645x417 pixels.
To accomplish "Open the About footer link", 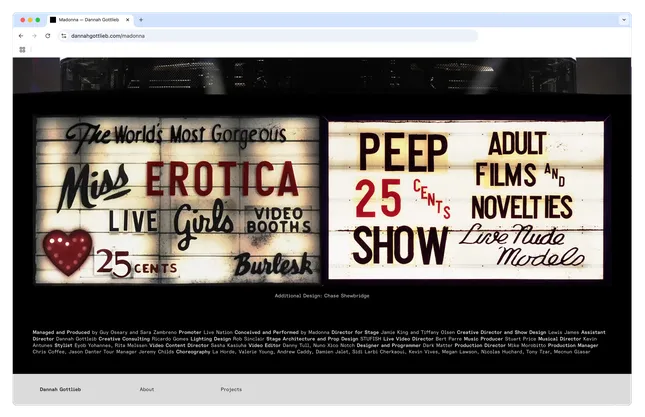I will (x=147, y=389).
